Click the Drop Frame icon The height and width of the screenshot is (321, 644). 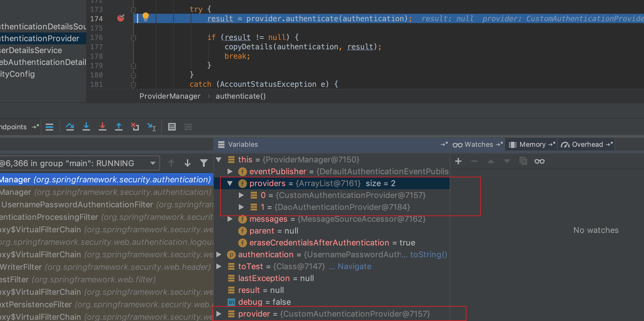pos(135,127)
